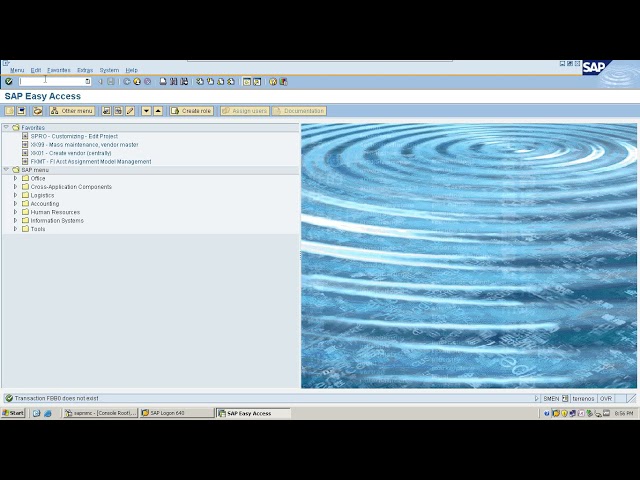The height and width of the screenshot is (480, 640).
Task: Expand the Accounting folder
Action: [x=16, y=203]
